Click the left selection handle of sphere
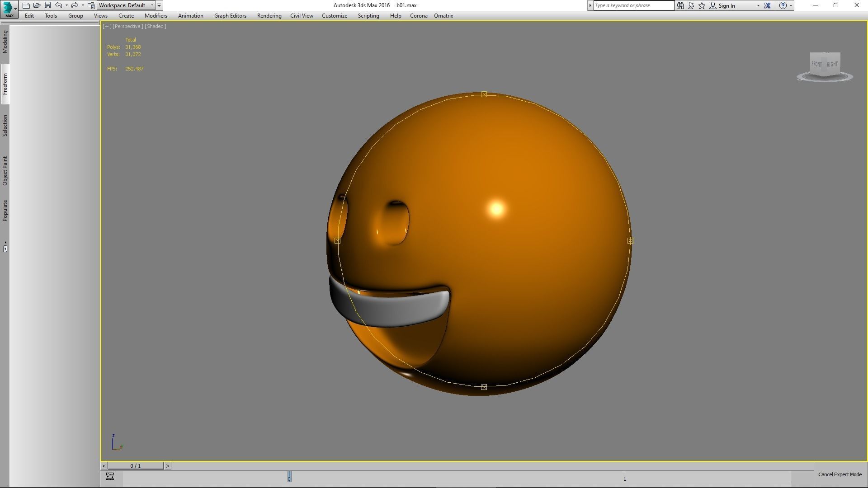The width and height of the screenshot is (868, 488). click(337, 241)
